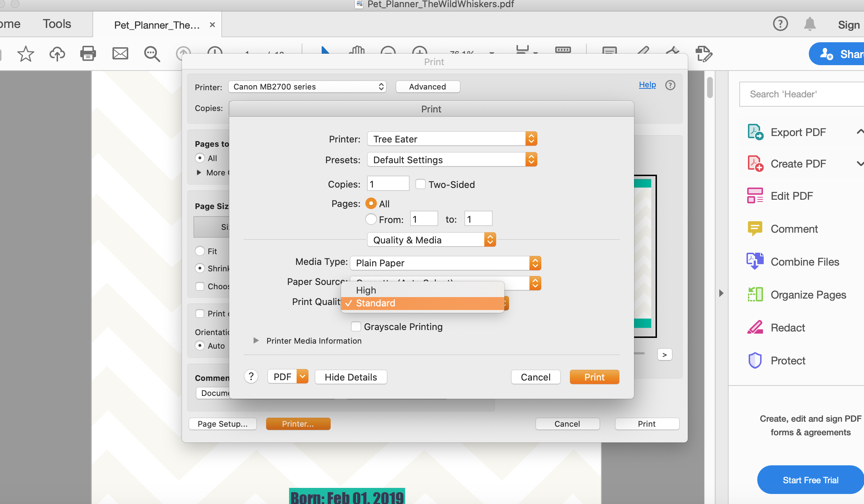Expand Printer Media Information section
This screenshot has width=864, height=504.
(256, 341)
